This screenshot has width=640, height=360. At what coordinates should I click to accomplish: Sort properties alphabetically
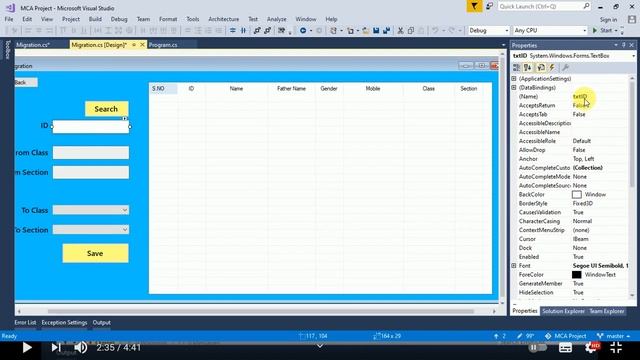(x=528, y=68)
